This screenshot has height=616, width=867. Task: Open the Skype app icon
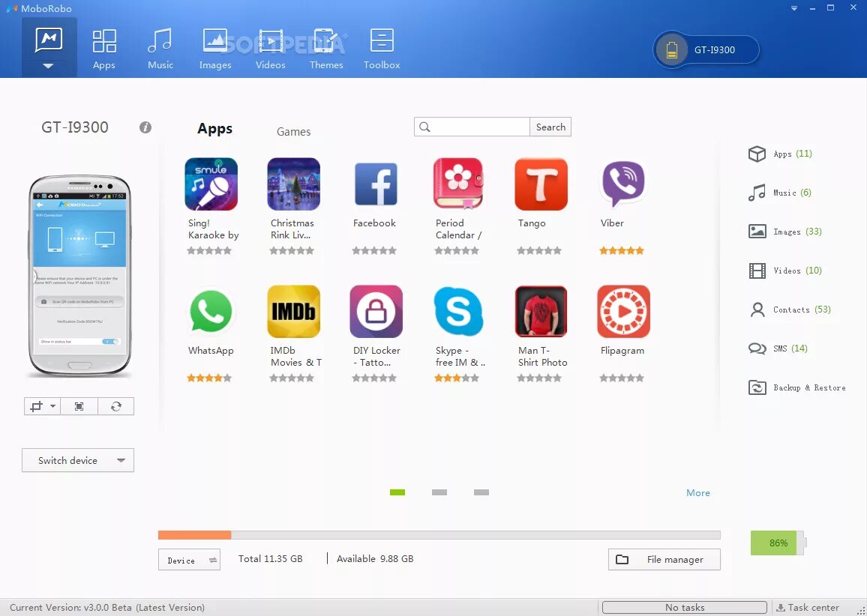point(458,312)
